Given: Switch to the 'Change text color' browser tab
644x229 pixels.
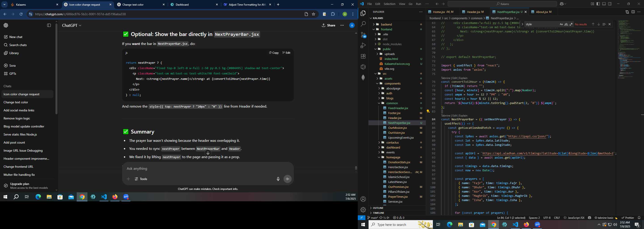Looking at the screenshot, I should pyautogui.click(x=141, y=4).
